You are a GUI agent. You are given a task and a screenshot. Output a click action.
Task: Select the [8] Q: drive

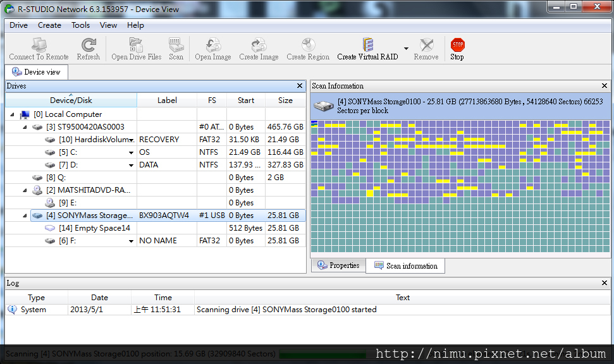pyautogui.click(x=56, y=178)
